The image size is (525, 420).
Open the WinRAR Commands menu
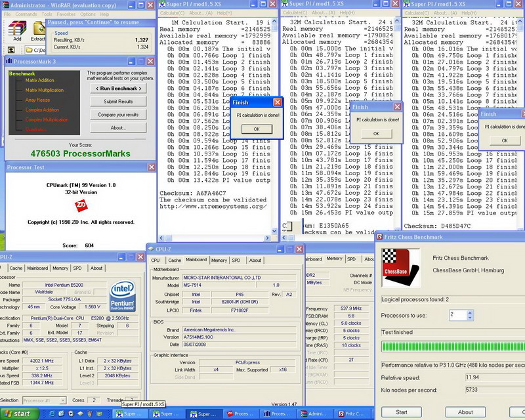point(26,14)
